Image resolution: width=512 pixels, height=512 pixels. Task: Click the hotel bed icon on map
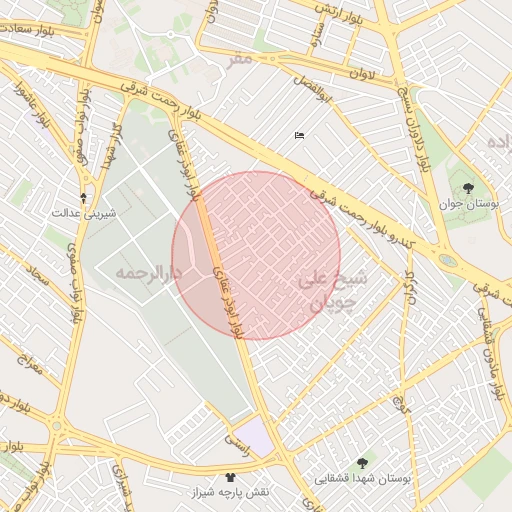point(299,135)
